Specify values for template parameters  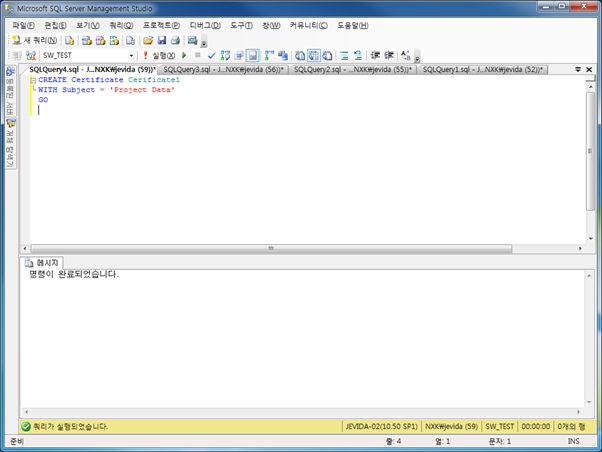tap(406, 56)
